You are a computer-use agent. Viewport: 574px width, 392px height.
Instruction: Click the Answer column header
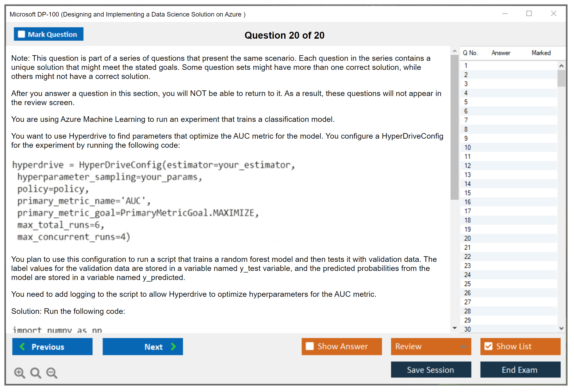pyautogui.click(x=501, y=53)
